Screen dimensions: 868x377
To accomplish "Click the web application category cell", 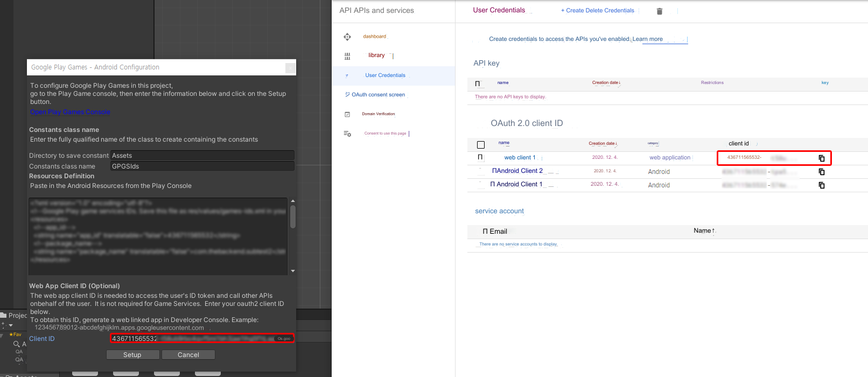I will (x=670, y=158).
